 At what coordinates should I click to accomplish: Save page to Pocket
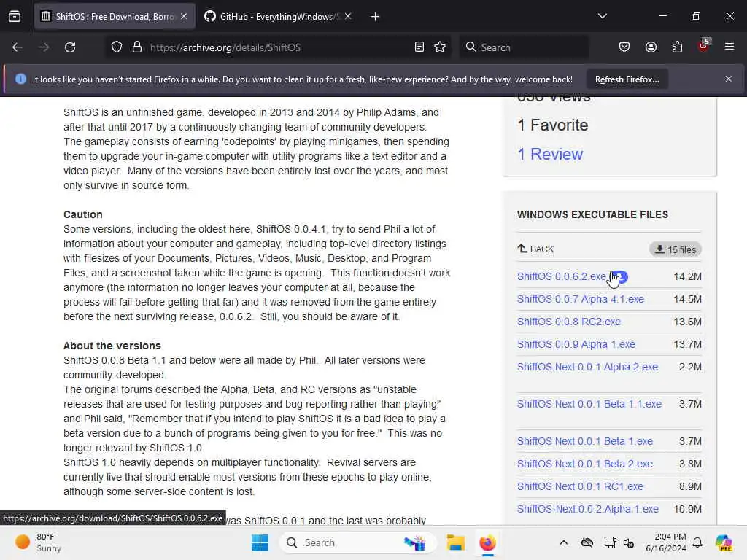pyautogui.click(x=624, y=47)
